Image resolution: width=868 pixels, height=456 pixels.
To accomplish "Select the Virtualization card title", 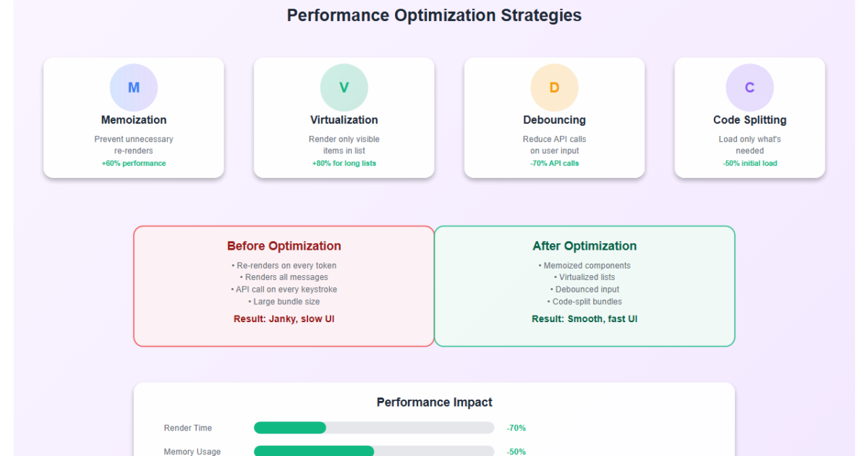I will (x=344, y=120).
